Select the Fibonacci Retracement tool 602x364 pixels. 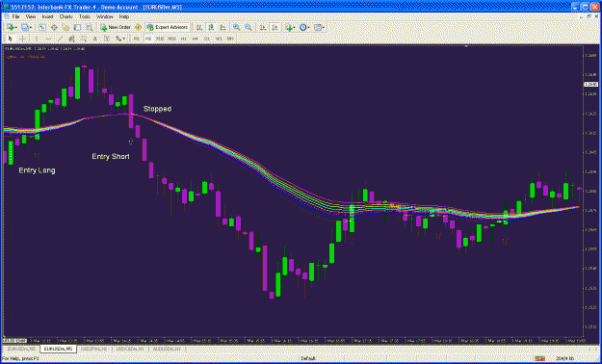[x=83, y=39]
